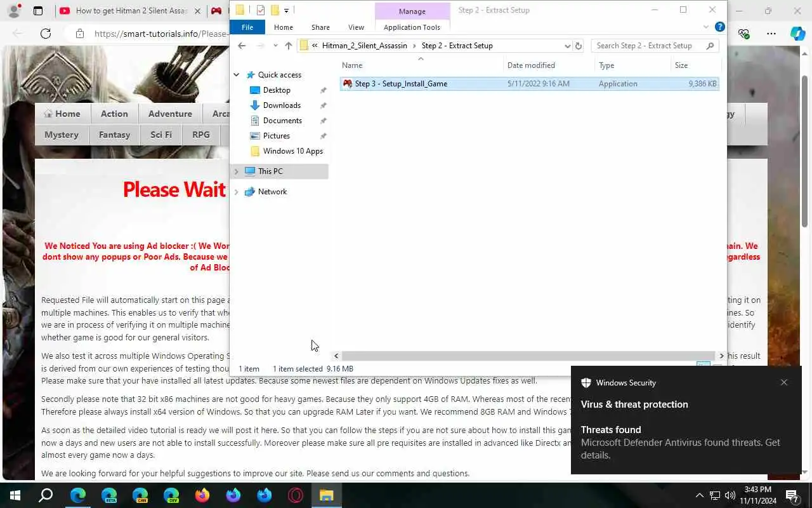Open the Browser essentials heart icon
Screen dimensions: 812x508
click(744, 34)
